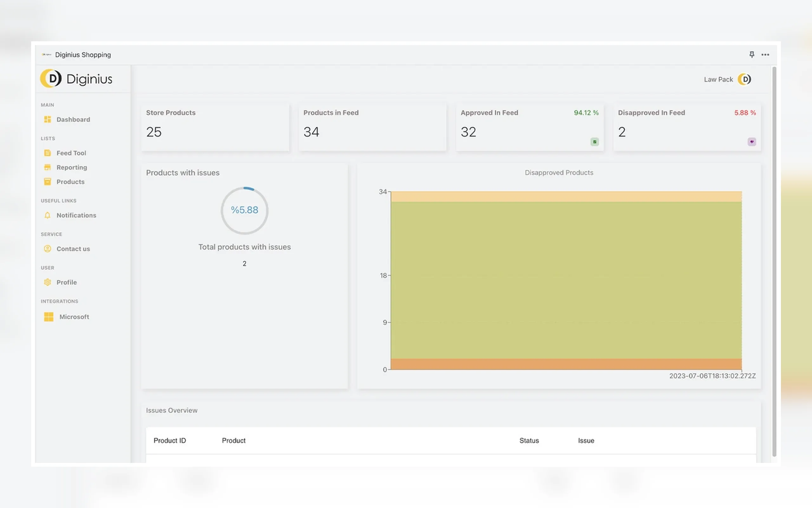Click the green approved badge icon
This screenshot has width=812, height=508.
pos(595,142)
